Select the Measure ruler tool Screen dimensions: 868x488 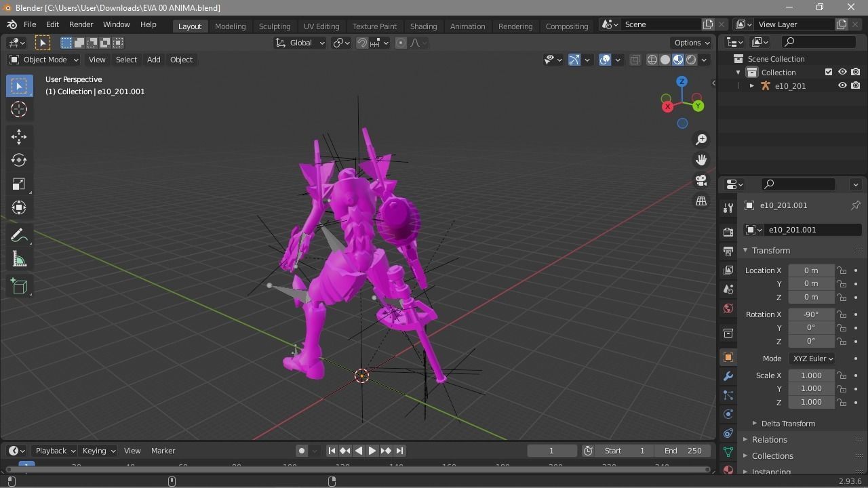click(x=19, y=259)
